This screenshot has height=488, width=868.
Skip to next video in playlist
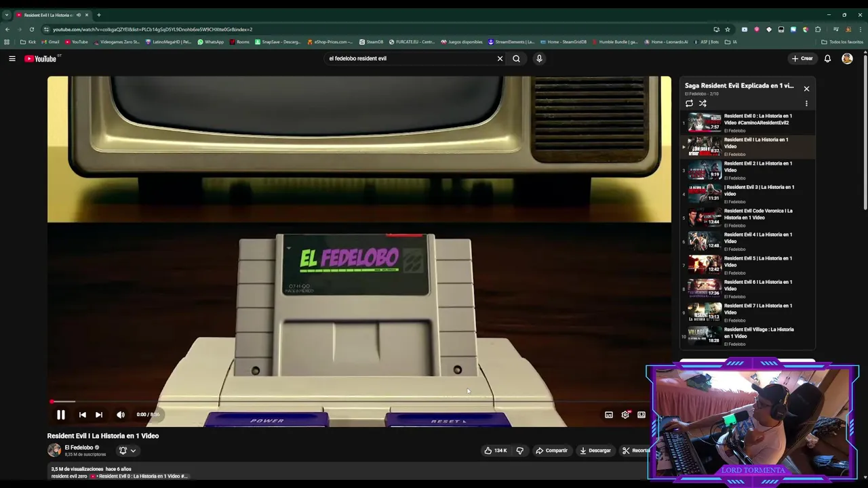[99, 415]
